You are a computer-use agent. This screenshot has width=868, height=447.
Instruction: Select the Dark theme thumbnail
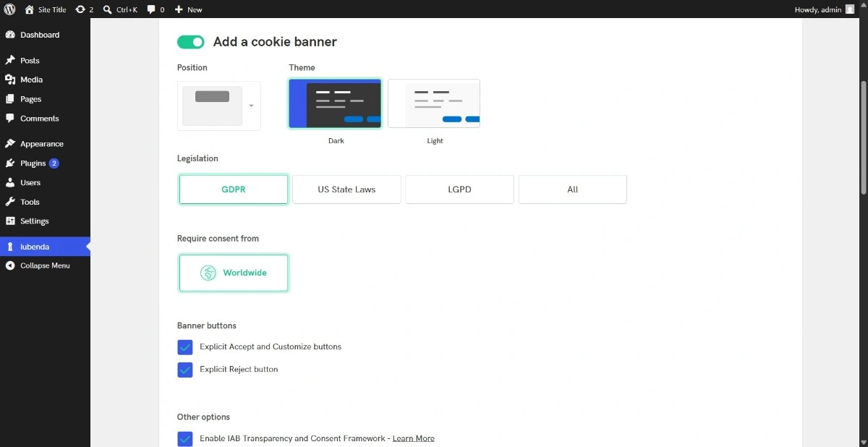(335, 103)
